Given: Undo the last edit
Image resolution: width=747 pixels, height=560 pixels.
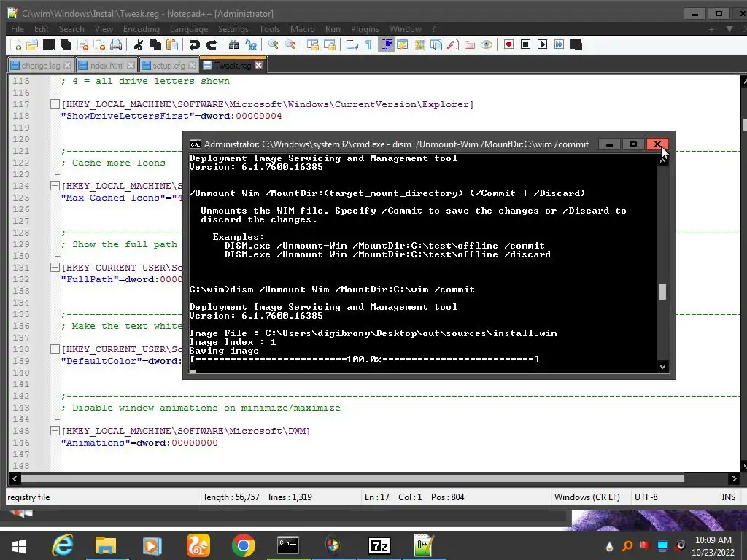Looking at the screenshot, I should click(x=194, y=44).
